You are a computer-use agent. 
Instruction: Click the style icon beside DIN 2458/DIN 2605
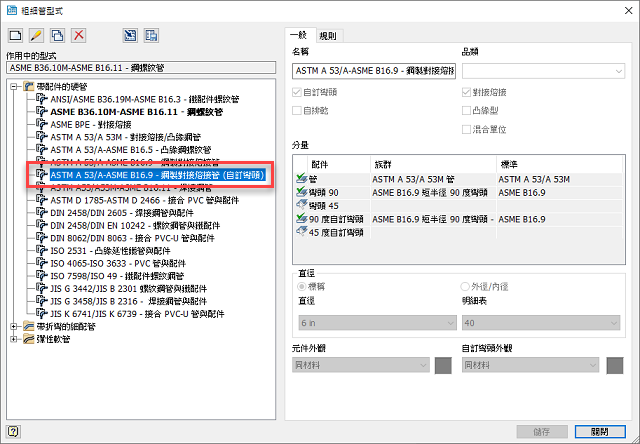(42, 213)
